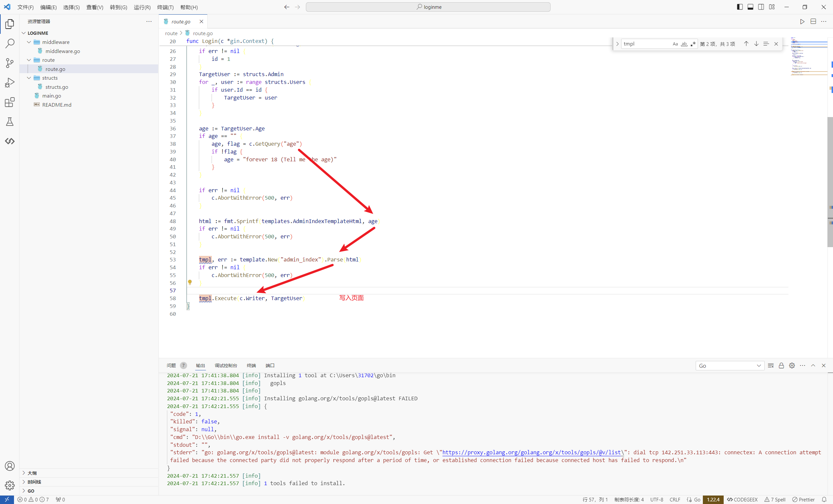Click the tmpl find input field
The height and width of the screenshot is (504, 833).
click(646, 44)
